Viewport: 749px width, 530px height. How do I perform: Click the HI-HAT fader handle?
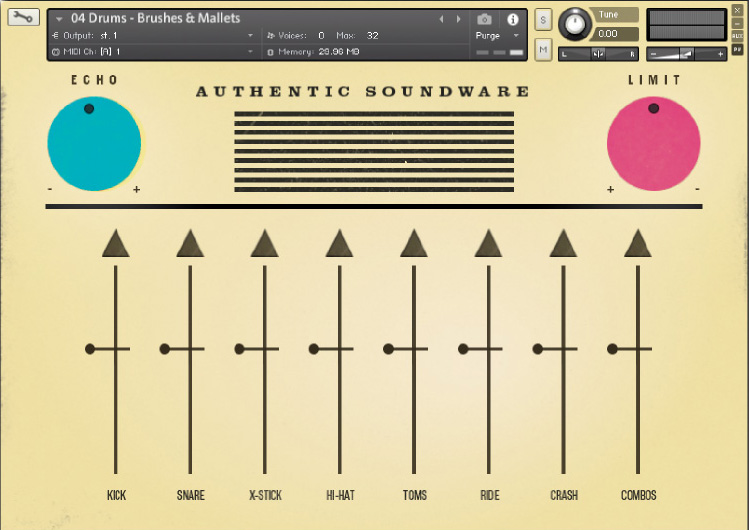pyautogui.click(x=331, y=349)
